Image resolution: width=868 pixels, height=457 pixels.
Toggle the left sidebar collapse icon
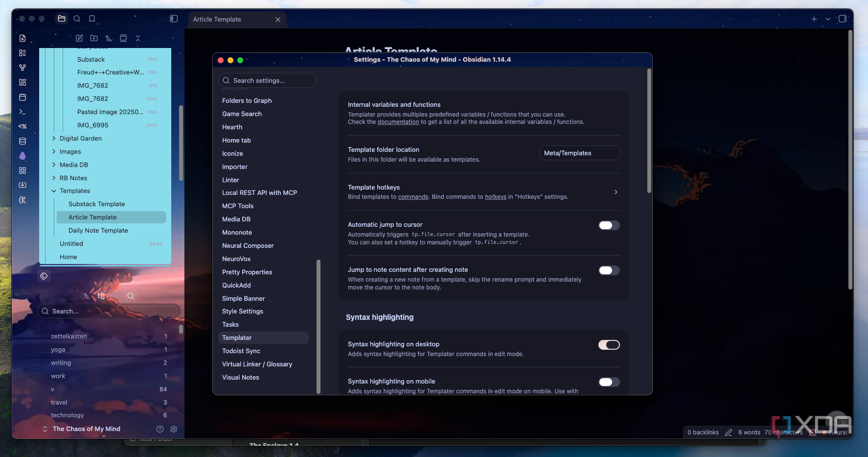pyautogui.click(x=174, y=19)
